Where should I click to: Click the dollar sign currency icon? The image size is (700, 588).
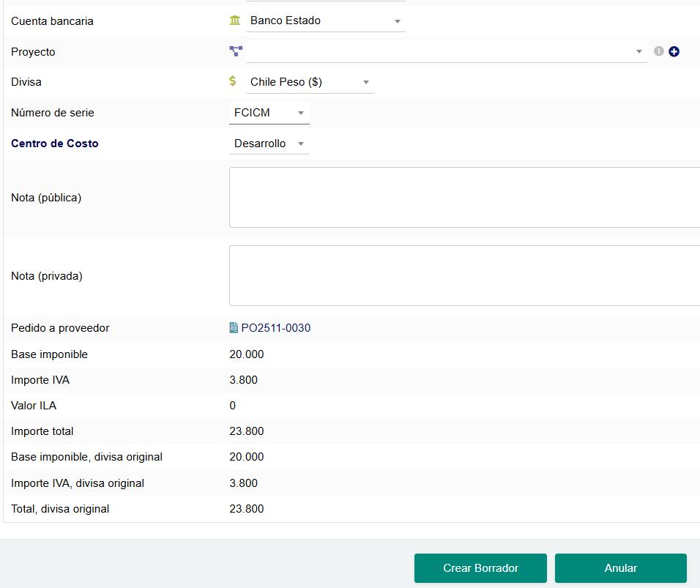tap(233, 81)
